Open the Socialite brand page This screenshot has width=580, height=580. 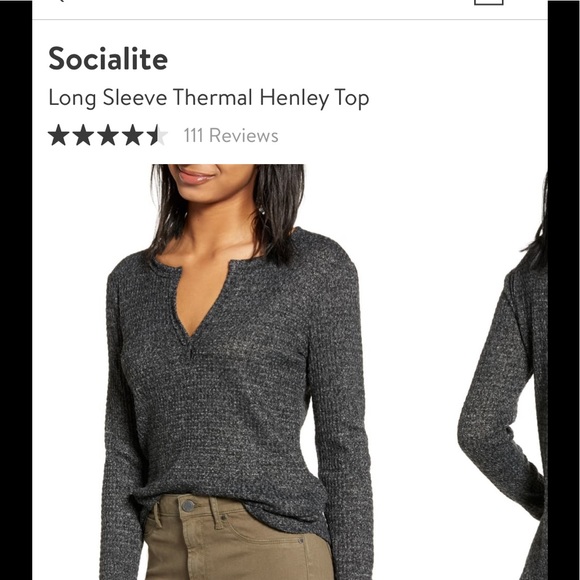point(108,59)
